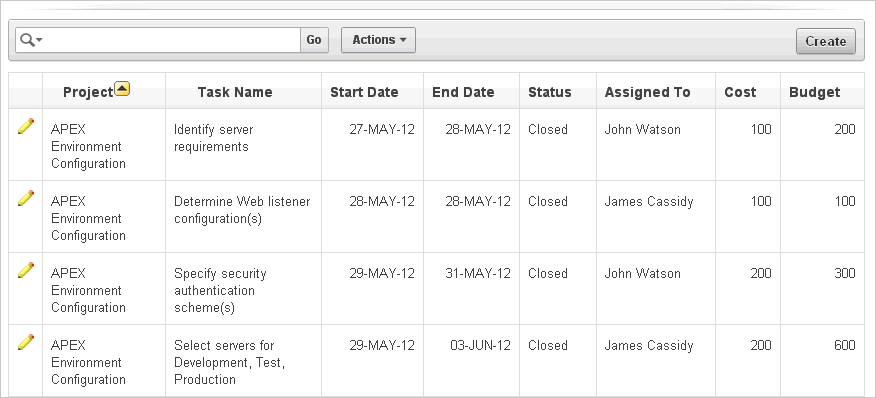Image resolution: width=876 pixels, height=398 pixels.
Task: Click the edit pencil for Identify server requirements
Action: tap(26, 126)
